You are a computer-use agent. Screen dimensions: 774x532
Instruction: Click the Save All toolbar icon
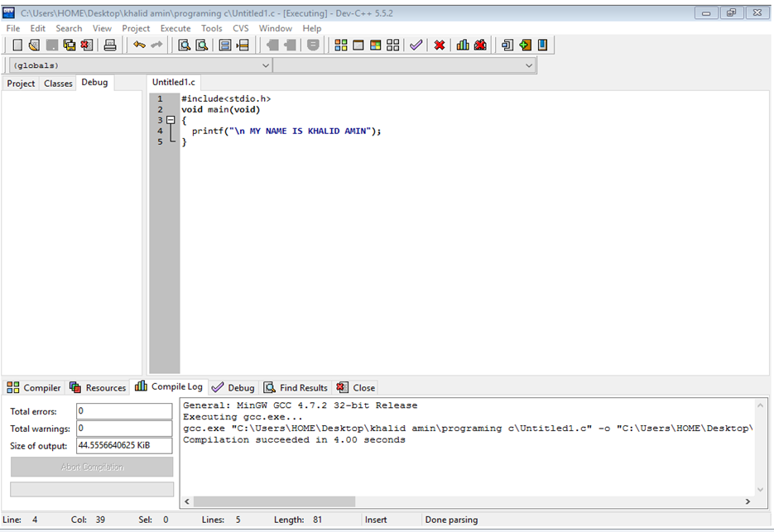coord(69,46)
